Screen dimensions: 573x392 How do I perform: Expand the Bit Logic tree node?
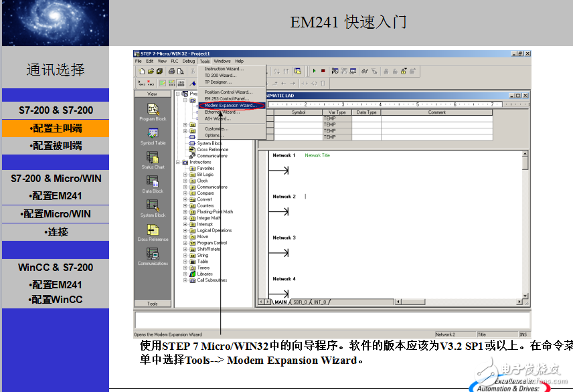pos(185,175)
